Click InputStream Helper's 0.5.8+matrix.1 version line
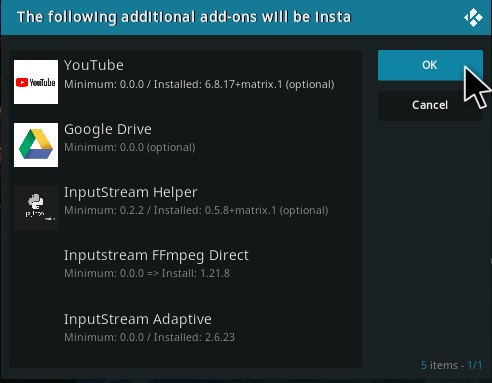 (x=196, y=210)
